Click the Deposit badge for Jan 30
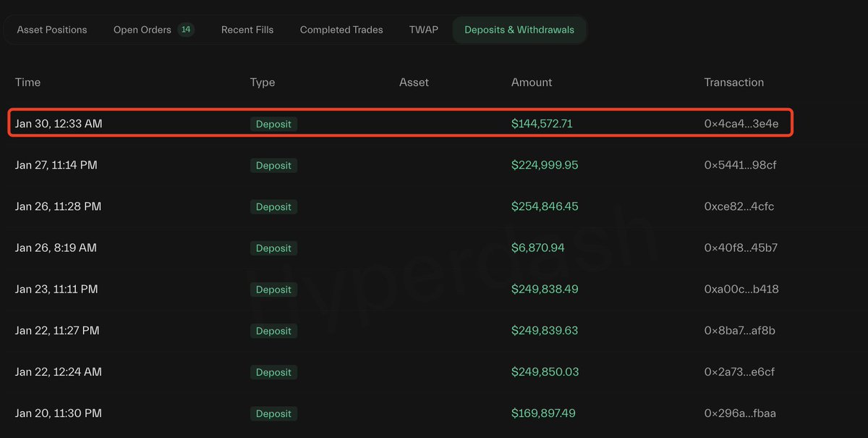Image resolution: width=868 pixels, height=438 pixels. [x=273, y=125]
